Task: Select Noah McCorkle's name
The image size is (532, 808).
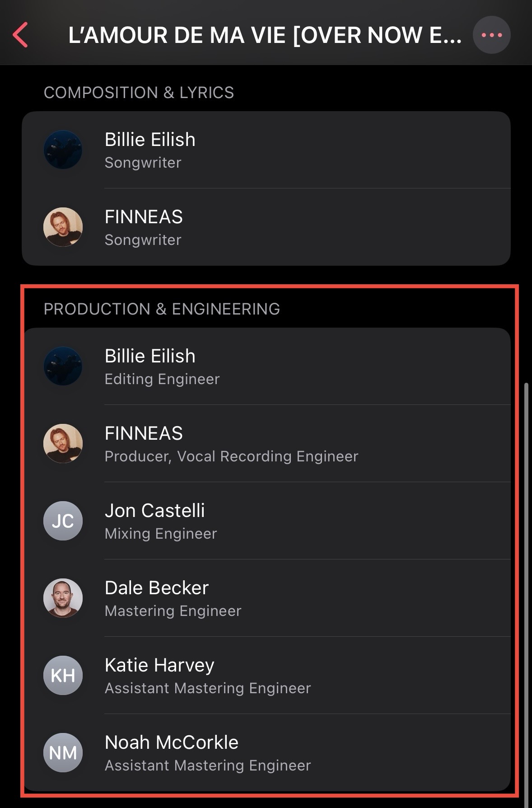Action: tap(171, 742)
